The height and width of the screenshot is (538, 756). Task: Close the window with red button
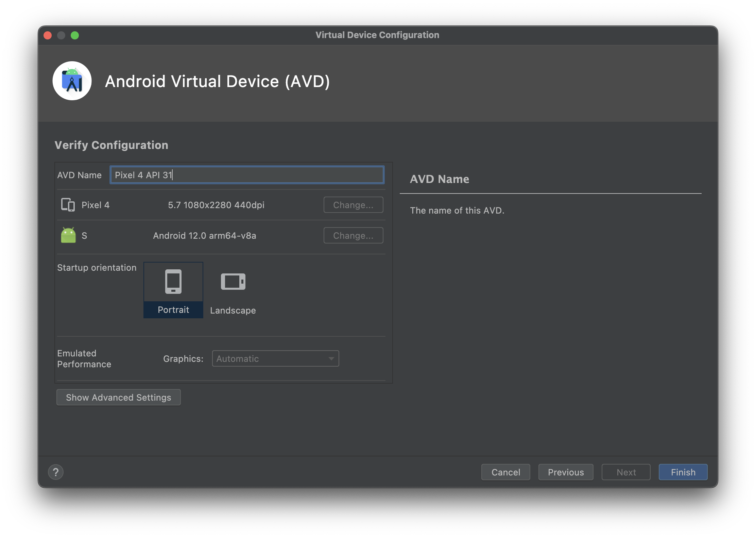[x=48, y=35]
